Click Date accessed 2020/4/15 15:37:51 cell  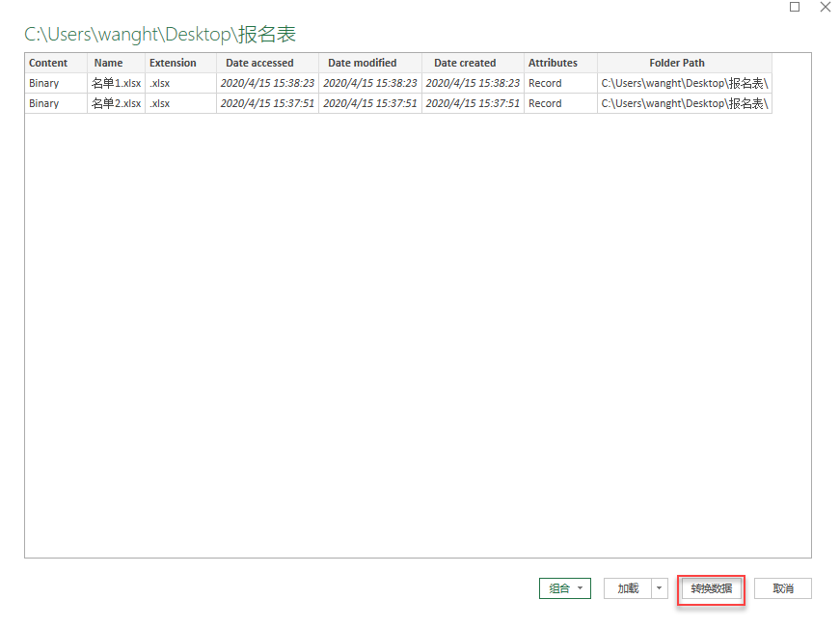(267, 103)
